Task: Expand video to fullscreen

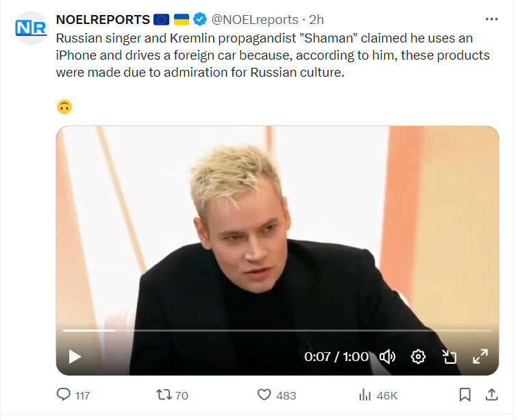Action: [480, 356]
